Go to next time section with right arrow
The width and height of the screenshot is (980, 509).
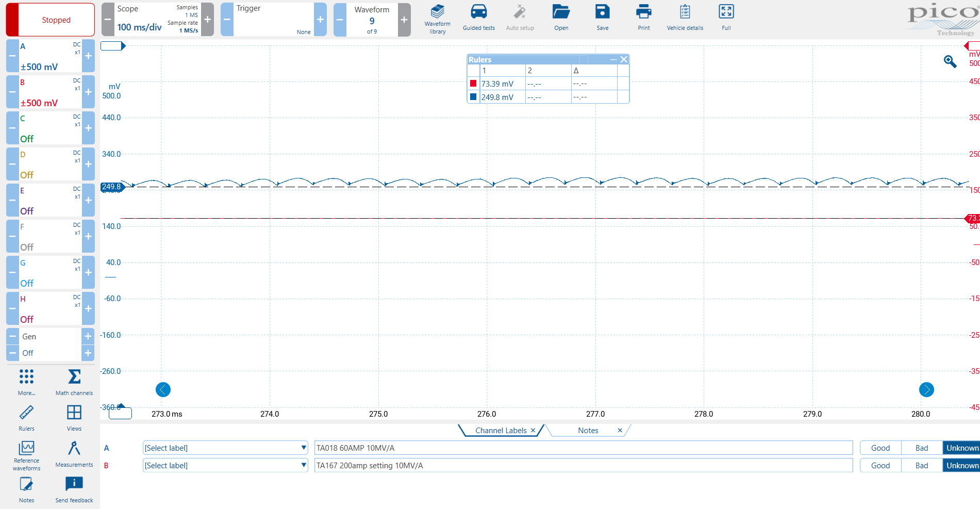point(926,389)
